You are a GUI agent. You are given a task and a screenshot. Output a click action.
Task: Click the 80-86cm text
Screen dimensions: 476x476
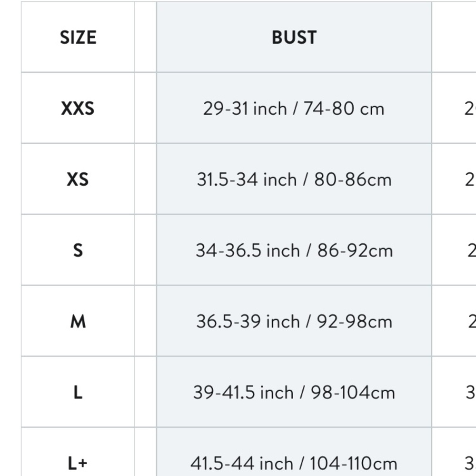click(353, 179)
